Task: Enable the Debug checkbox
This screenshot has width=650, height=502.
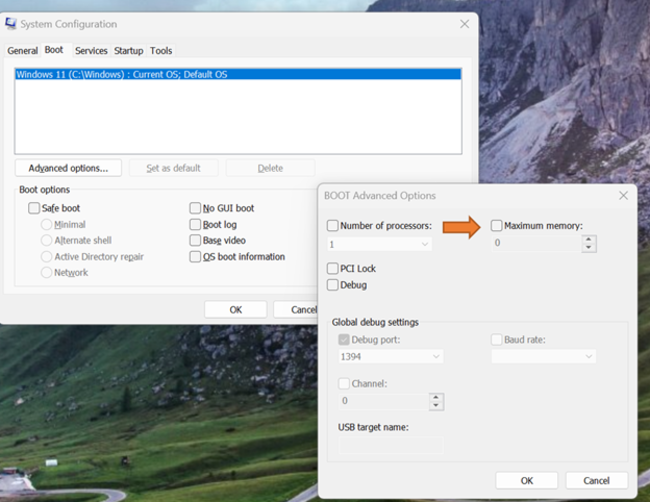Action: 333,285
